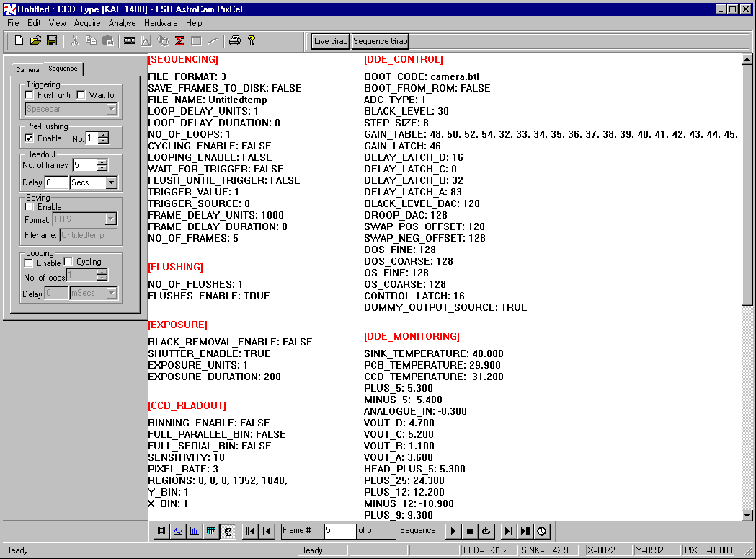Switch to histogram bar chart view
Viewport: 756px width, 559px height.
pyautogui.click(x=195, y=531)
